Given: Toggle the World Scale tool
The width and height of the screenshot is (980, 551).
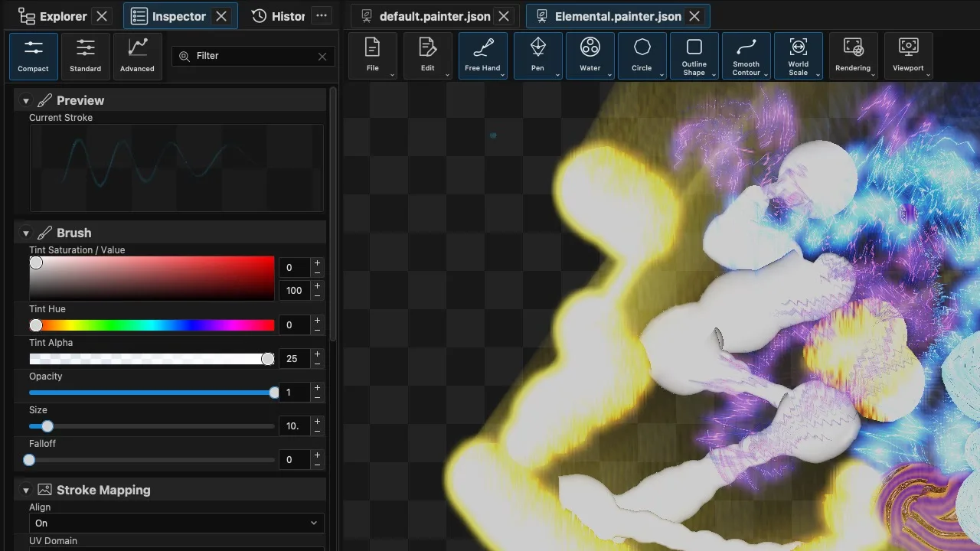Looking at the screenshot, I should [798, 56].
